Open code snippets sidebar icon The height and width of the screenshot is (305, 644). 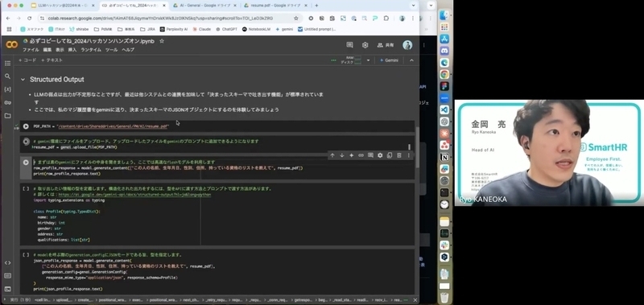(x=7, y=262)
